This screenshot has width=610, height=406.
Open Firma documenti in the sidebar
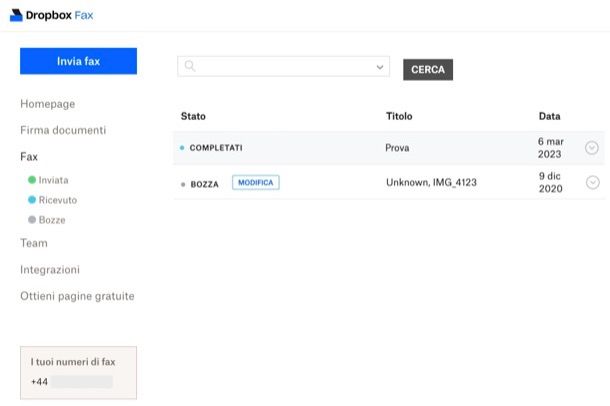point(63,130)
